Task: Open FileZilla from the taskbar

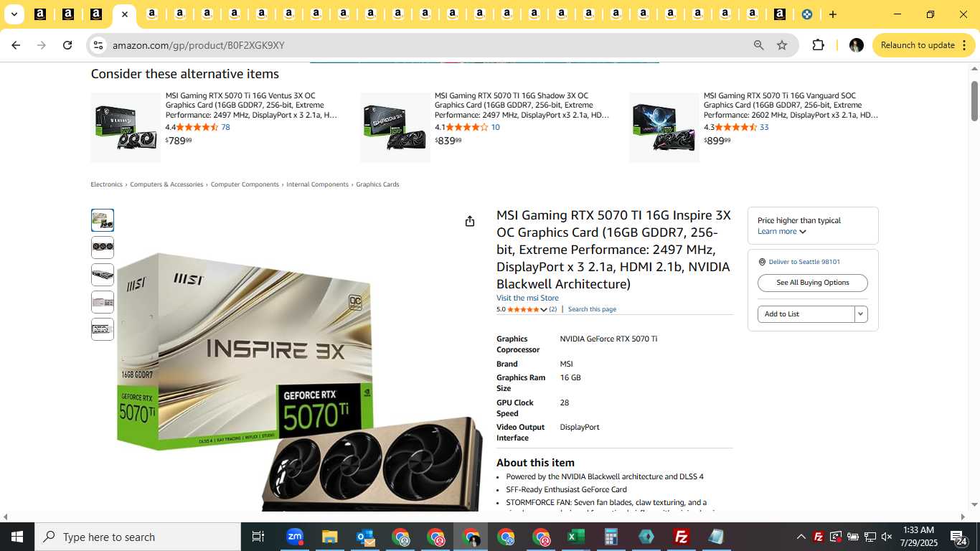Action: pos(682,537)
